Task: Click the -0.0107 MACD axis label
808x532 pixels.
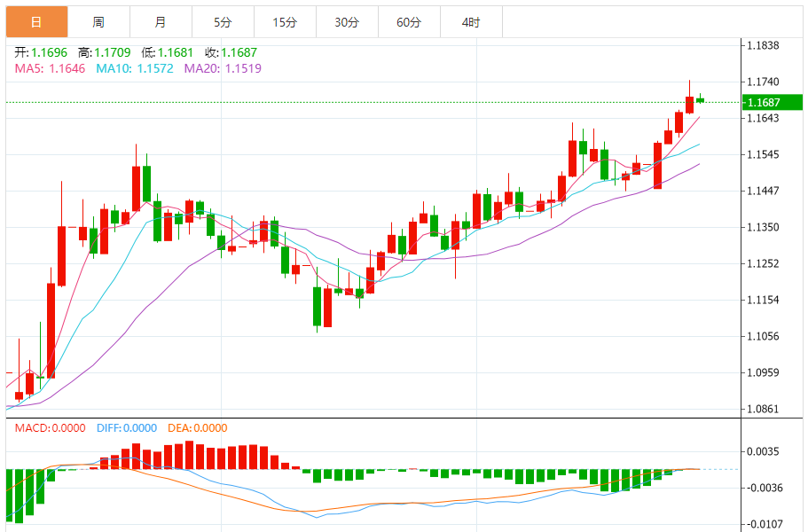Action: pyautogui.click(x=763, y=524)
